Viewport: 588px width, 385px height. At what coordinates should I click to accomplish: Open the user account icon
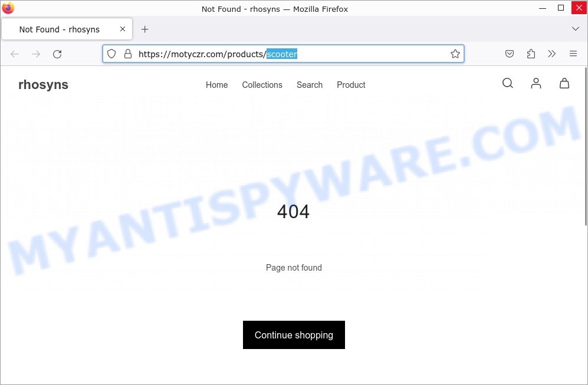(x=536, y=83)
